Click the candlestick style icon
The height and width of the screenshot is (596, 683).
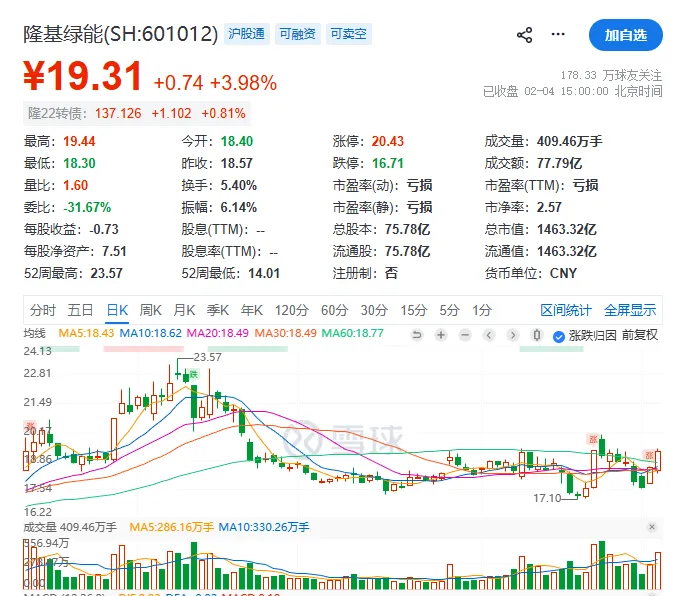537,335
